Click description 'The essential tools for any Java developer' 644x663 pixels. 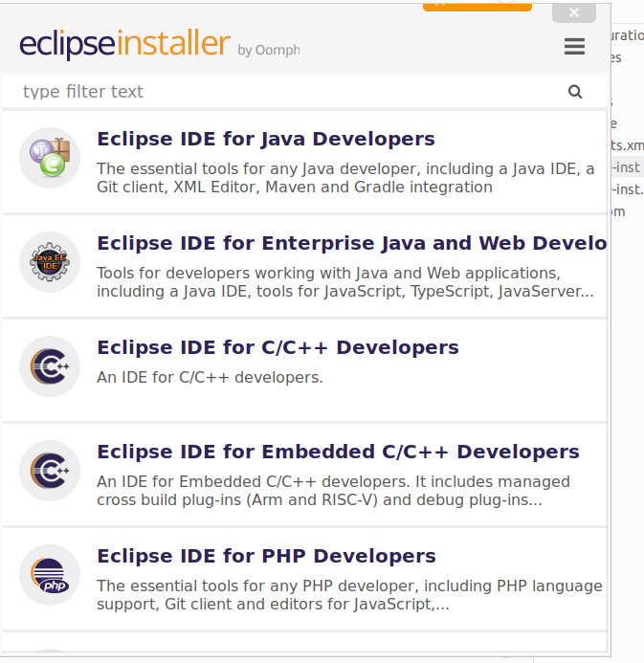pos(345,178)
